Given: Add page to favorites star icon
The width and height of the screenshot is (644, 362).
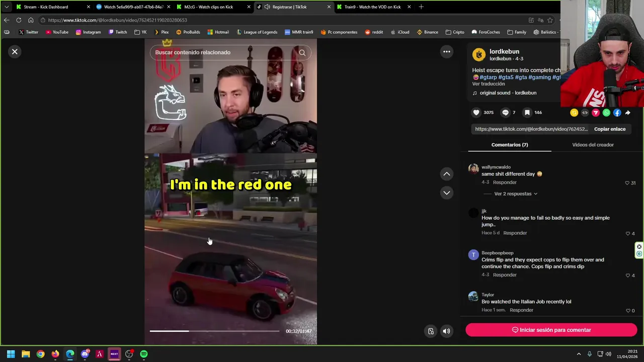Looking at the screenshot, I should 550,20.
